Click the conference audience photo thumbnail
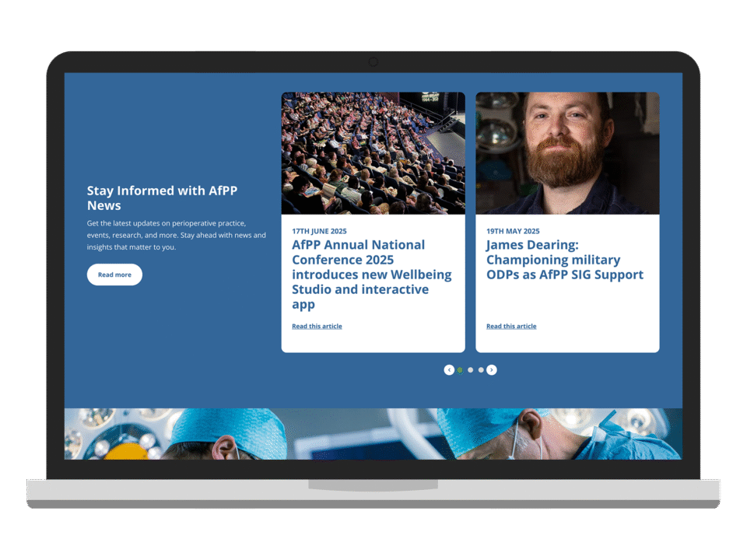Screen dimensions: 747x560 click(373, 153)
